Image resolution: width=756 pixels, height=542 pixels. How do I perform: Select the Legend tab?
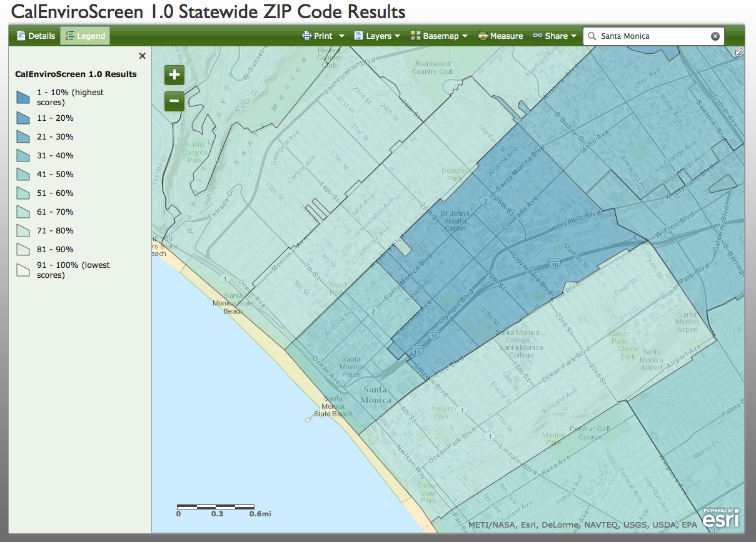pyautogui.click(x=84, y=36)
